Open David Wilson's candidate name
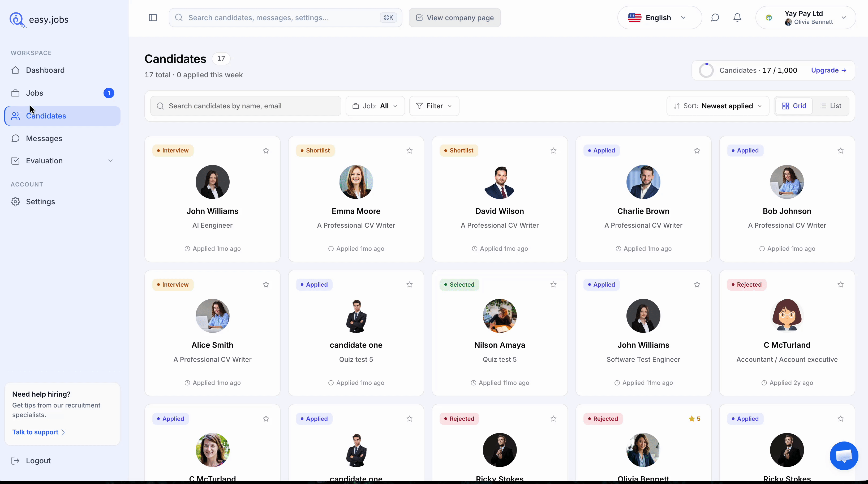Screen dimensions: 868x484 [x=500, y=211]
